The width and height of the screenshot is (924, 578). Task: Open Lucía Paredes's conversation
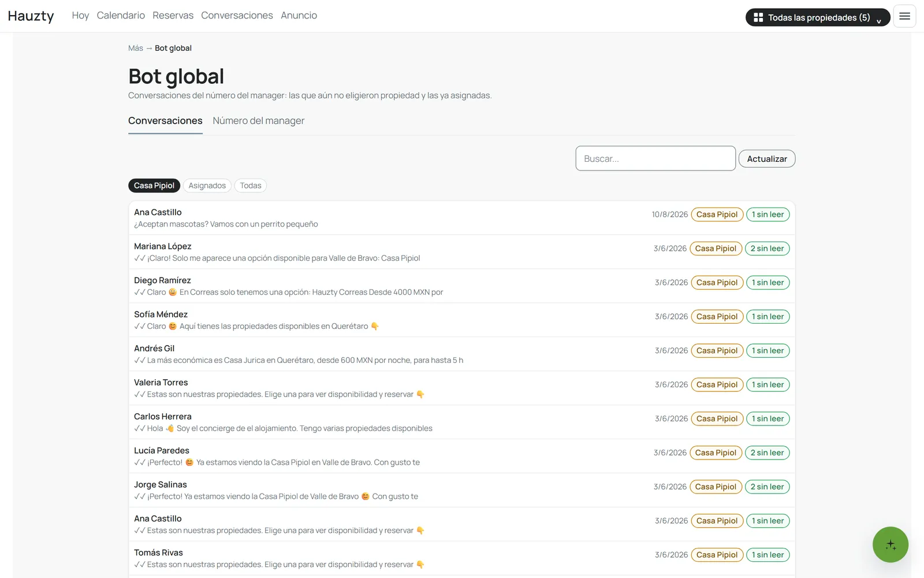461,457
